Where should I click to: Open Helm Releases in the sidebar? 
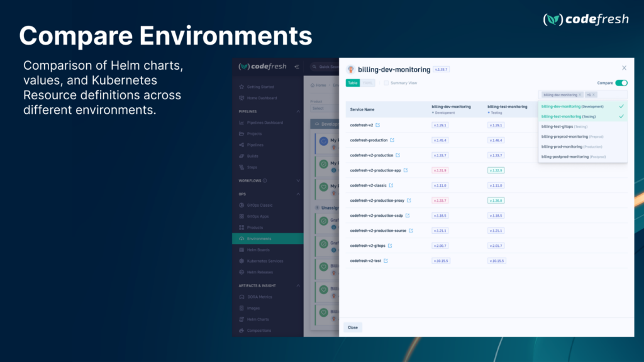pyautogui.click(x=260, y=272)
